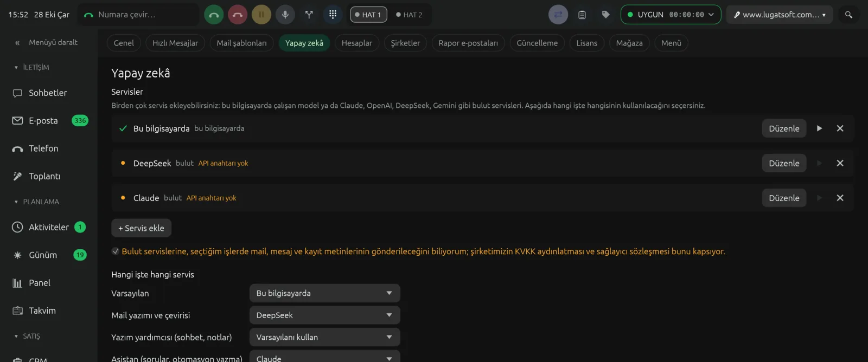Open Yazım yardımcısı service dropdown
Image resolution: width=868 pixels, height=362 pixels.
click(324, 337)
